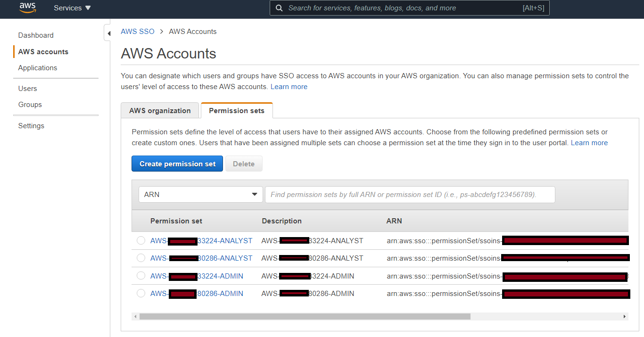Open the Services dropdown menu
Viewport: 644px width, 337px height.
click(72, 8)
